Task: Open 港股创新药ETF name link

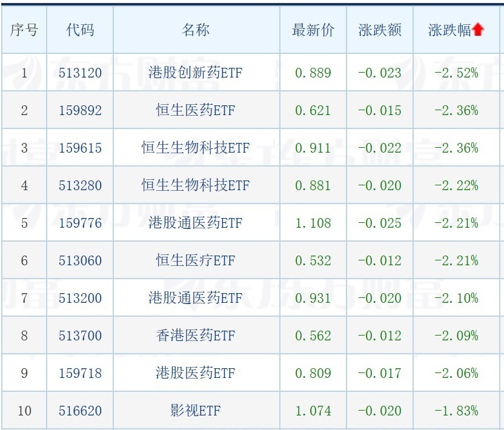Action: click(196, 73)
